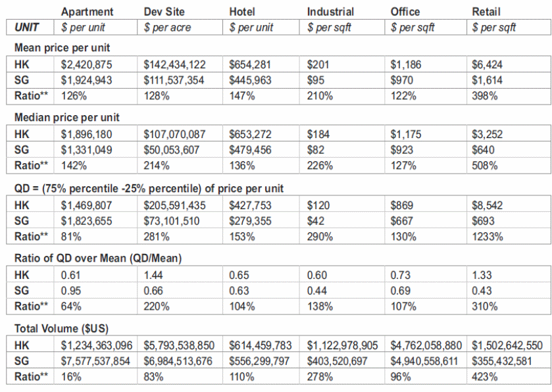Screen dimensions: 552x392
Task: Select the UNIT header cell
Action: point(27,28)
